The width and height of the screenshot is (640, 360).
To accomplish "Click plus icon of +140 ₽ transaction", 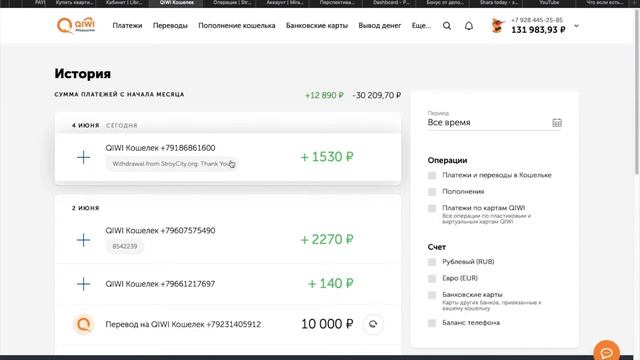I will pyautogui.click(x=83, y=284).
